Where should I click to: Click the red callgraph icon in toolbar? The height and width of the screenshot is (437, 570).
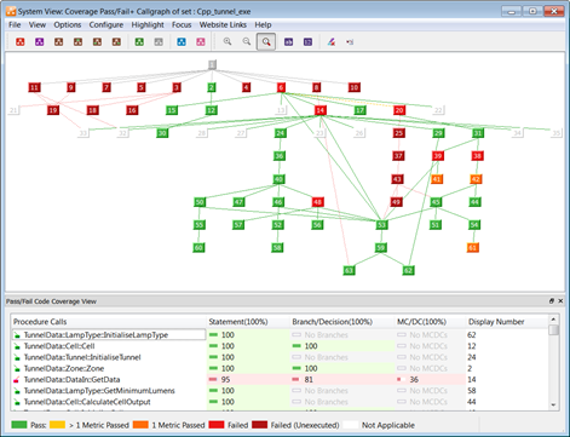pyautogui.click(x=20, y=42)
